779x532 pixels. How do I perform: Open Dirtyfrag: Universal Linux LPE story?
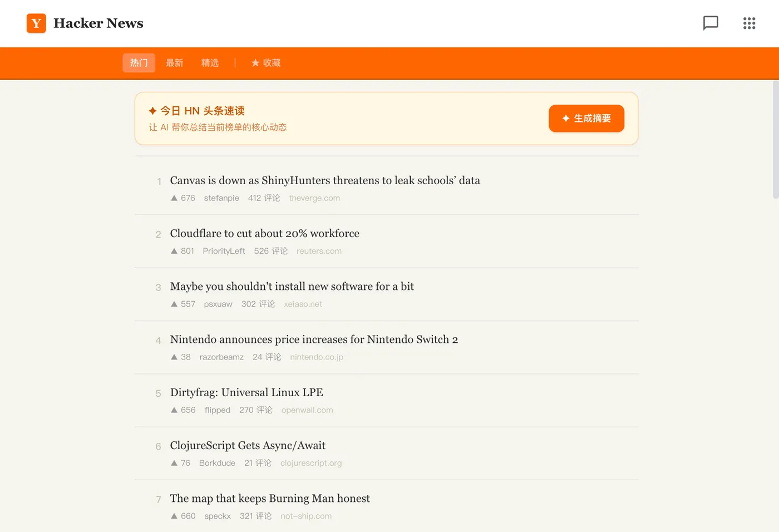(x=246, y=392)
